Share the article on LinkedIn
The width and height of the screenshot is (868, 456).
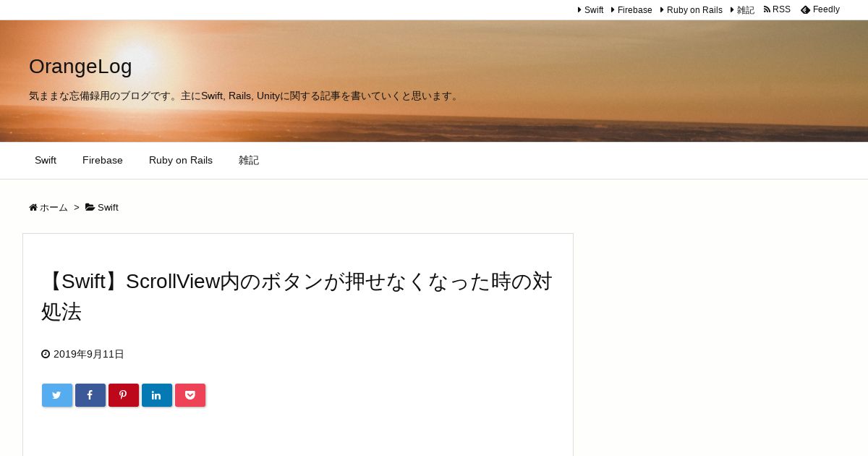pos(157,395)
